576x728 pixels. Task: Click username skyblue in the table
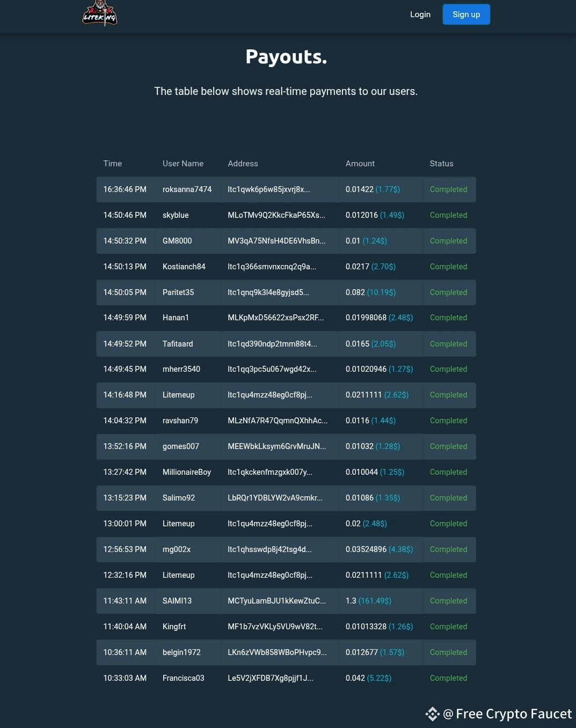[176, 215]
